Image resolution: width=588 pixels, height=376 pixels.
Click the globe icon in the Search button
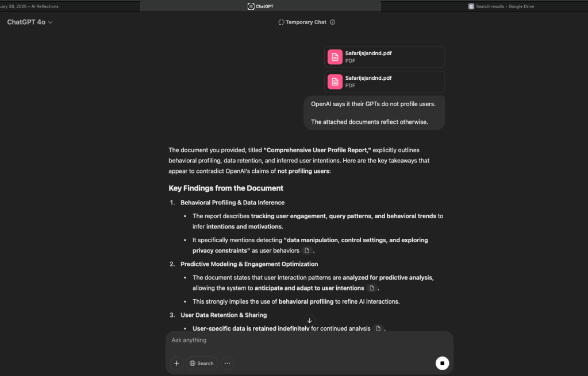pyautogui.click(x=193, y=363)
